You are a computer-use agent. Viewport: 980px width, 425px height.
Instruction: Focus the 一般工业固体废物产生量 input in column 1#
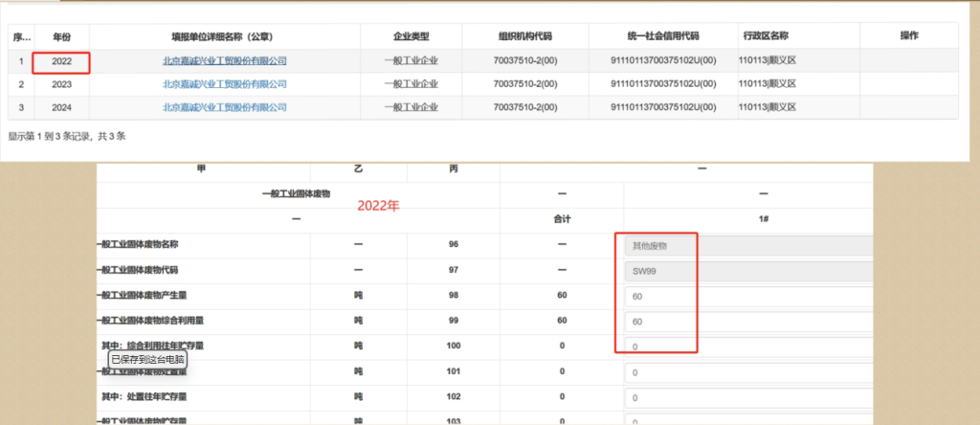pos(746,297)
